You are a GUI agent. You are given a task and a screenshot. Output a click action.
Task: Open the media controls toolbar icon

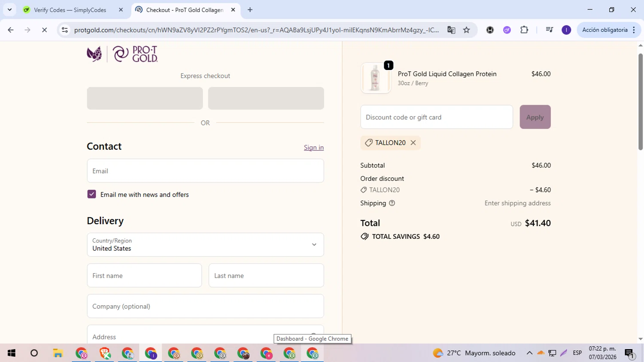click(549, 30)
